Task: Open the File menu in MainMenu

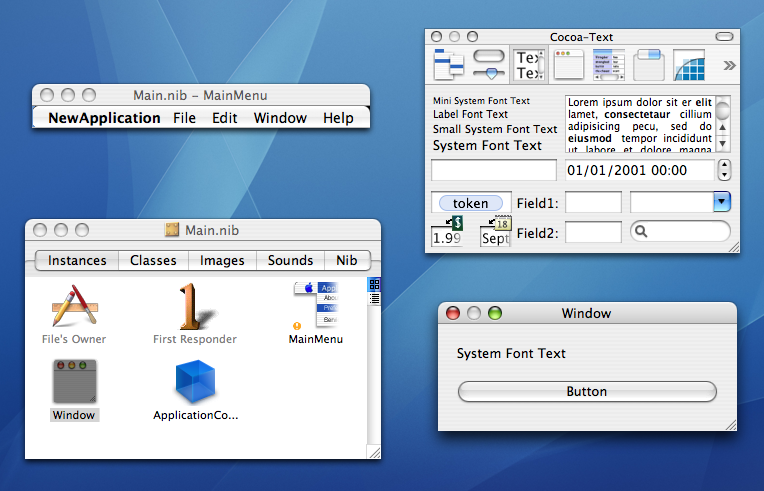Action: pyautogui.click(x=184, y=118)
